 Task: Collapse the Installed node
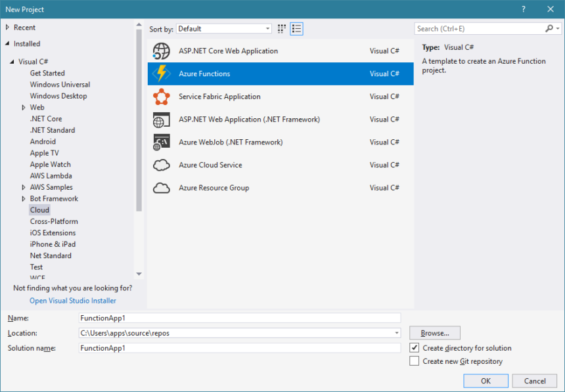coord(8,43)
